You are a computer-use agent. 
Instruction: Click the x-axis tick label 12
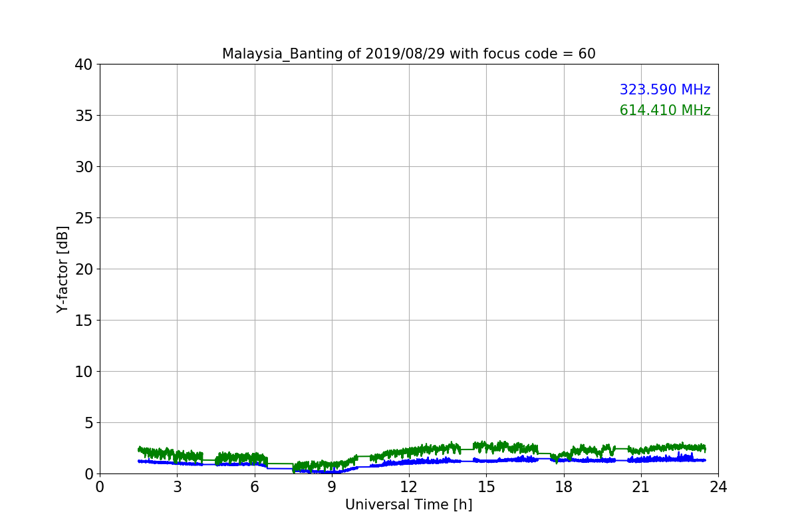click(x=409, y=487)
